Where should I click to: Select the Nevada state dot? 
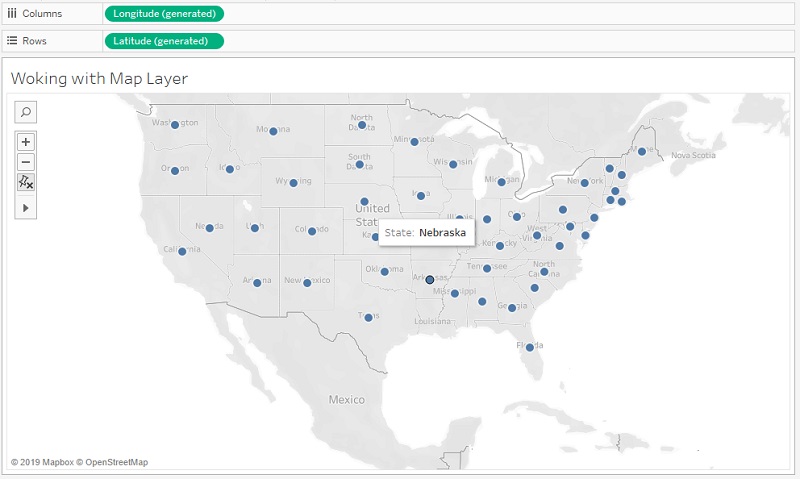point(209,228)
